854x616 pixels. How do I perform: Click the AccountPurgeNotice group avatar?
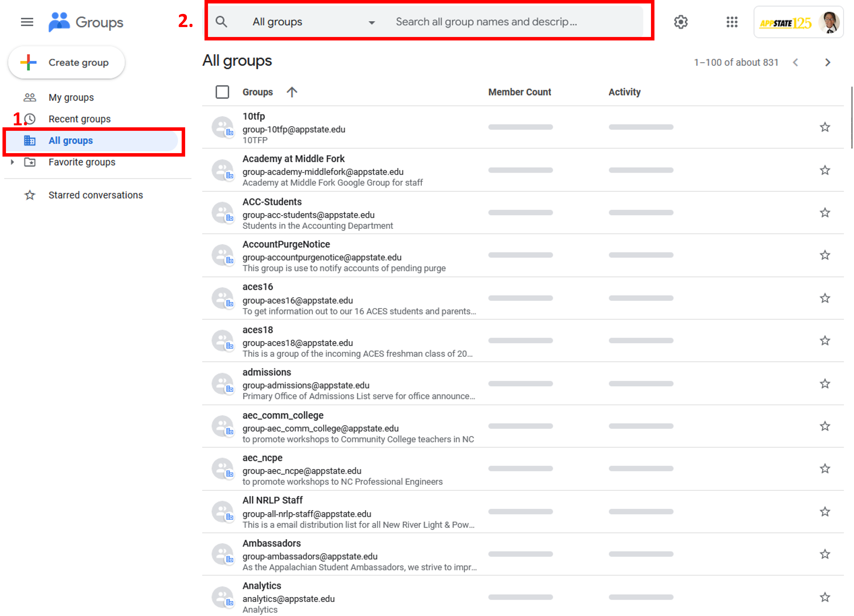(223, 255)
